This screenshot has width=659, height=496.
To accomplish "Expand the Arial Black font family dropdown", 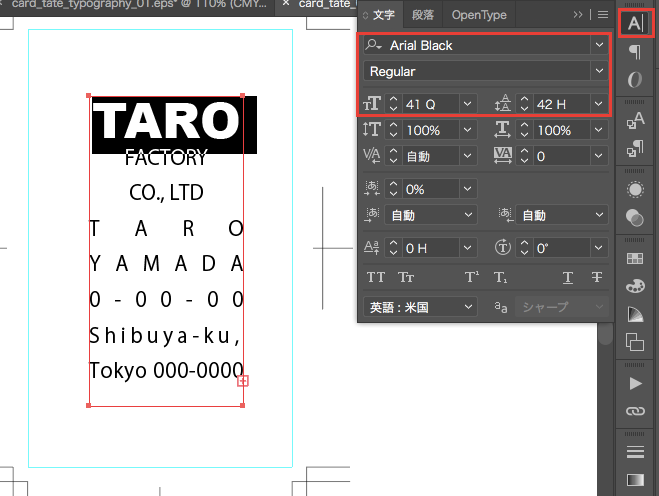I will [598, 45].
